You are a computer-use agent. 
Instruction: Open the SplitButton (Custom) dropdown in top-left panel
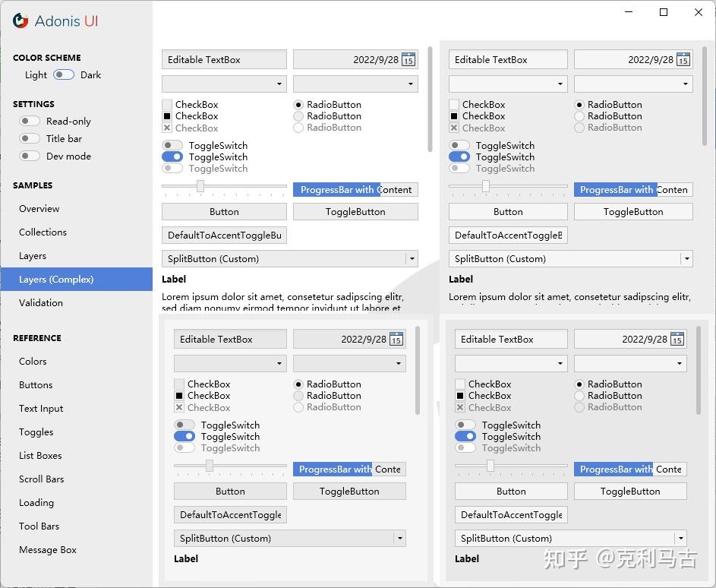pos(411,258)
